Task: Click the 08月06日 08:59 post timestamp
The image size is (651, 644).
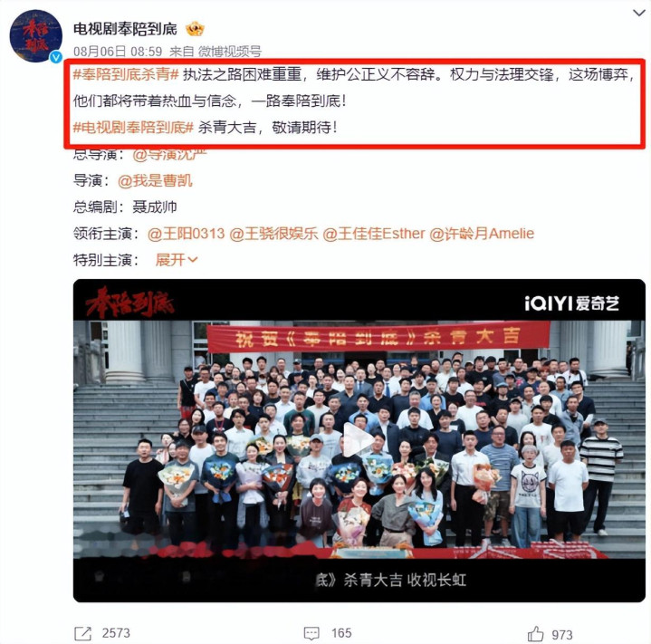Action: point(118,52)
